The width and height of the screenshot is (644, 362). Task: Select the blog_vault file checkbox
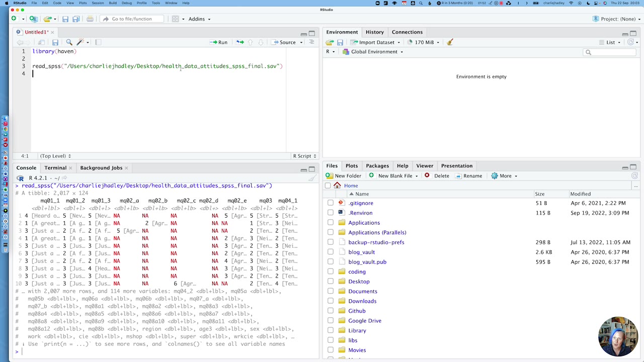331,252
